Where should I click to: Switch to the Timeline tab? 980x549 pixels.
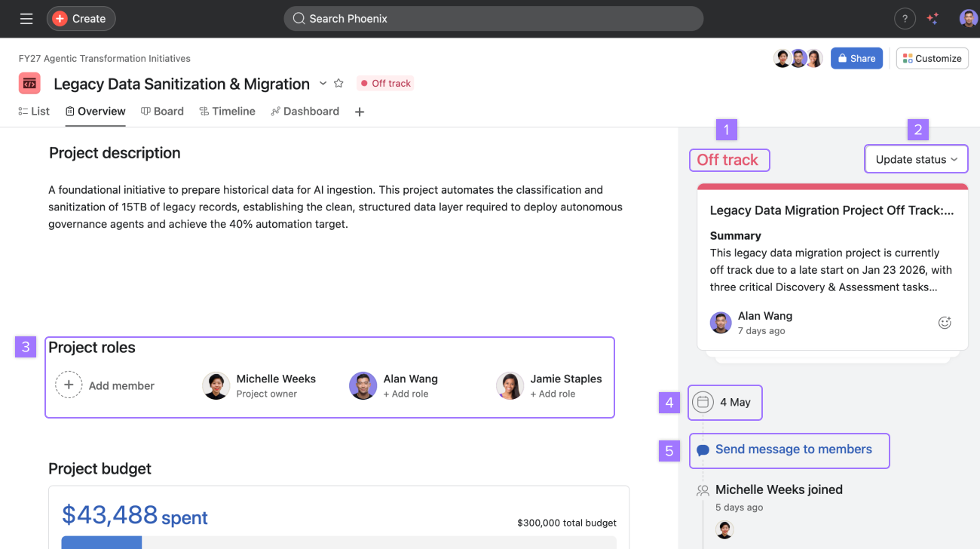[227, 112]
